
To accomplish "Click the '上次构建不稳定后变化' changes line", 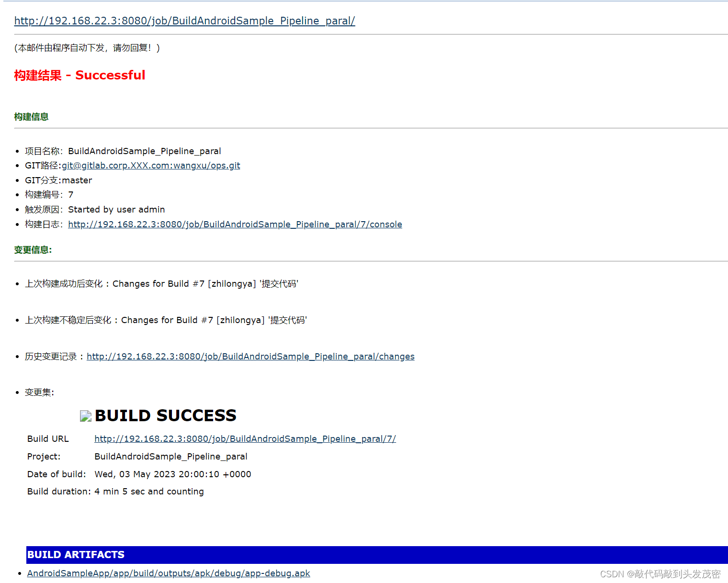I will pos(166,320).
